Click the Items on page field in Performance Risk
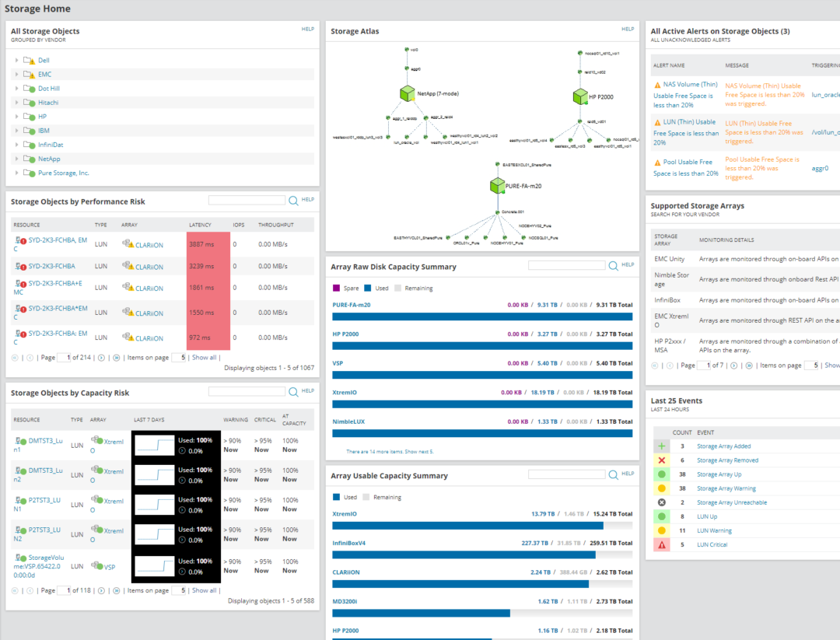The width and height of the screenshot is (840, 640). [178, 358]
